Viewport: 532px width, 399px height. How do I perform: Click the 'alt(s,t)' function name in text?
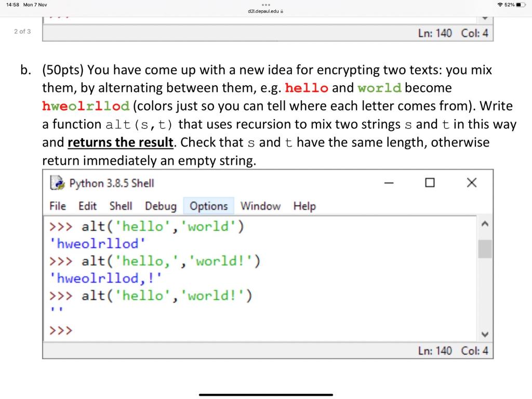pyautogui.click(x=139, y=125)
